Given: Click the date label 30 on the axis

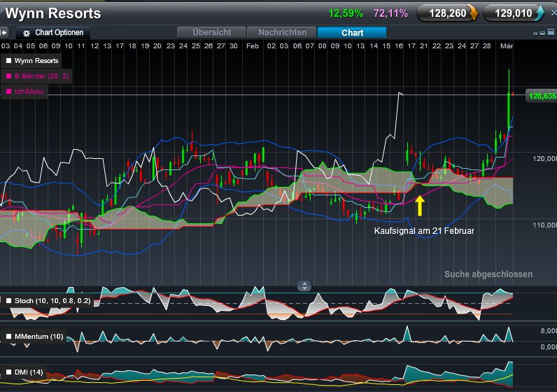Looking at the screenshot, I should 234,45.
